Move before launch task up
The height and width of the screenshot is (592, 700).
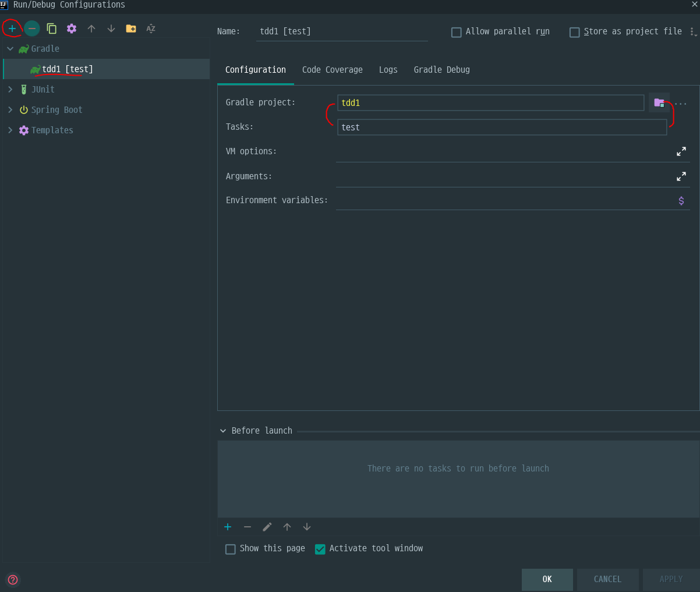coord(287,527)
